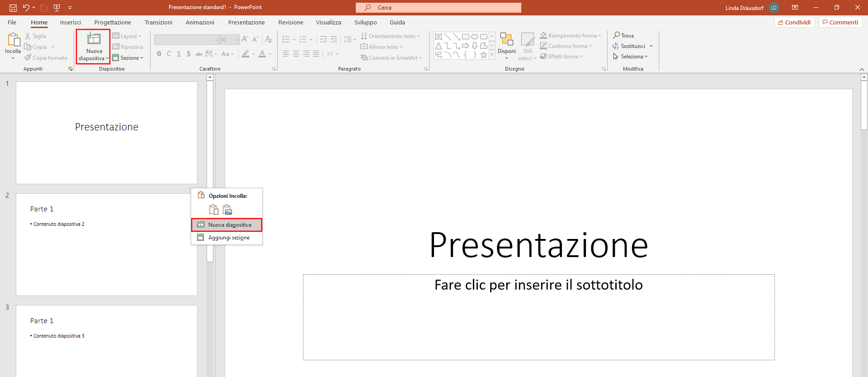
Task: Open Riempimento forma fill color menu
Action: pos(571,35)
